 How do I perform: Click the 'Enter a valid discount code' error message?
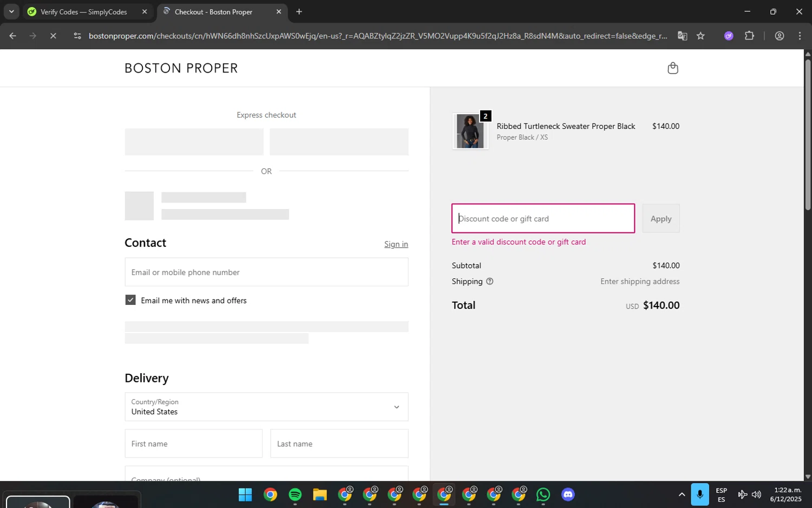point(519,242)
